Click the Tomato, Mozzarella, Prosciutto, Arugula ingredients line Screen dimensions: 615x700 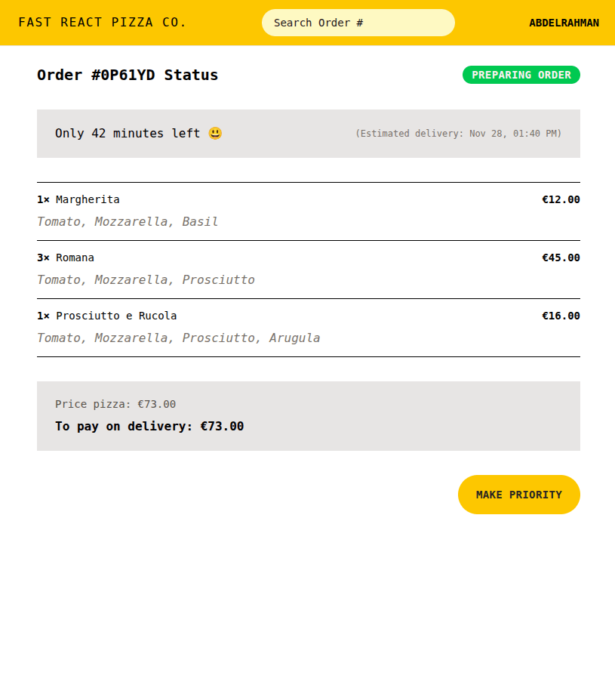pyautogui.click(x=178, y=338)
